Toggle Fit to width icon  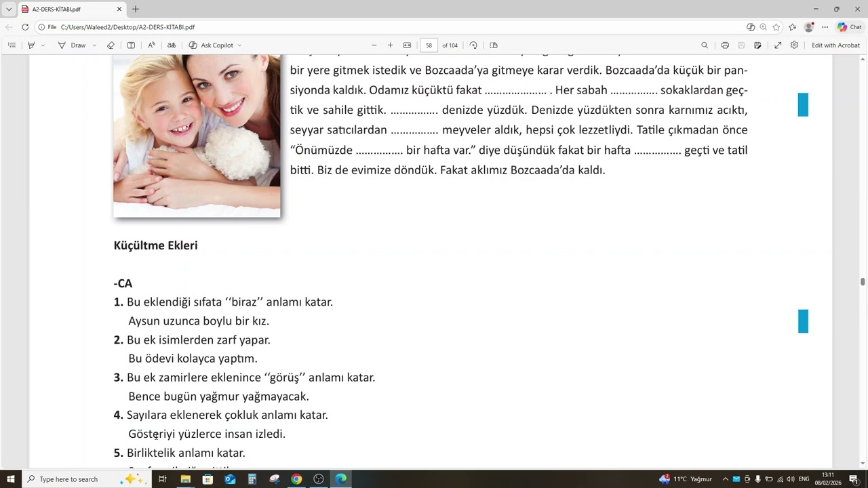point(407,45)
